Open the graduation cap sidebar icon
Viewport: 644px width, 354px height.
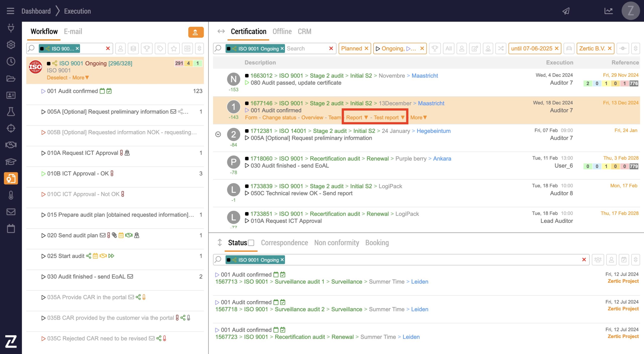[11, 162]
